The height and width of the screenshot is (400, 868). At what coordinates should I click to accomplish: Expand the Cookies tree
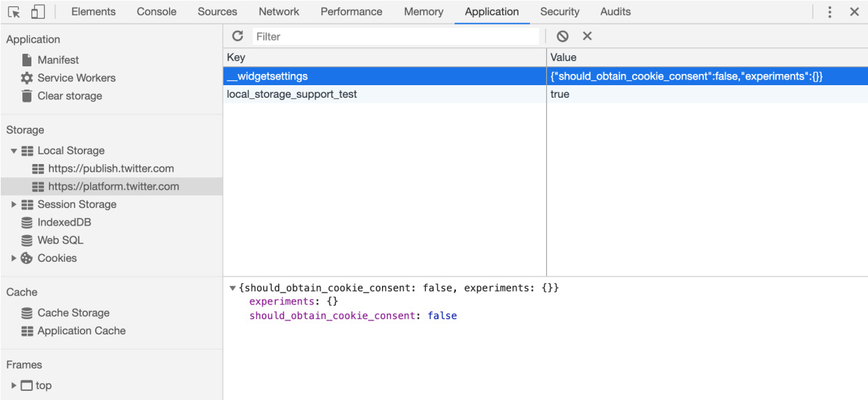pos(14,258)
